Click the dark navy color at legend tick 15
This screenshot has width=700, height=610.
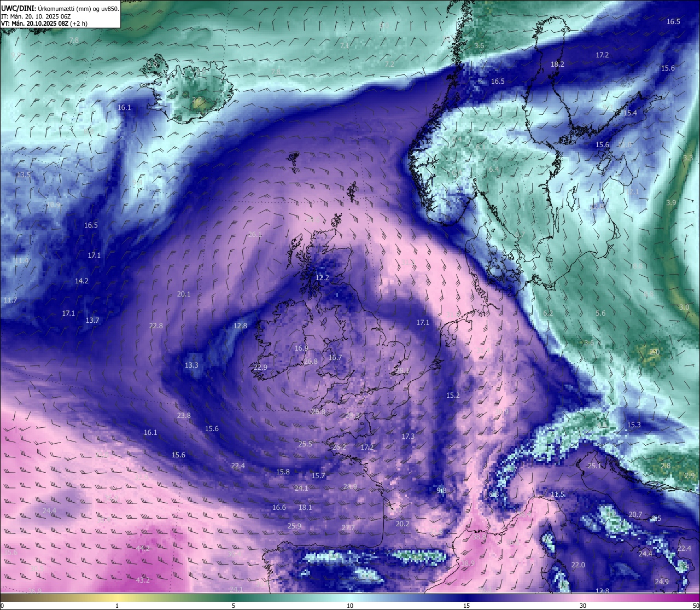click(466, 597)
